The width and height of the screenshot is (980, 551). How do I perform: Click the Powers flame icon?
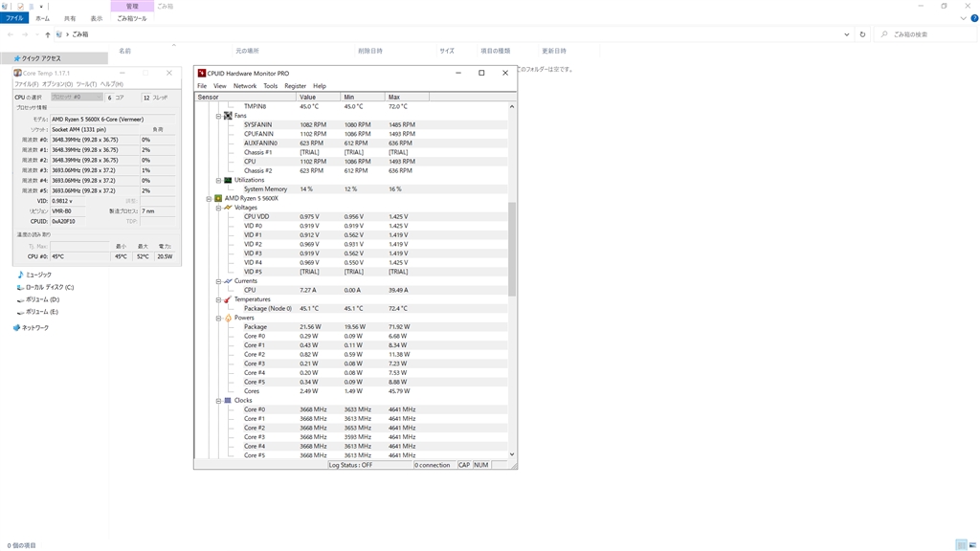[228, 318]
